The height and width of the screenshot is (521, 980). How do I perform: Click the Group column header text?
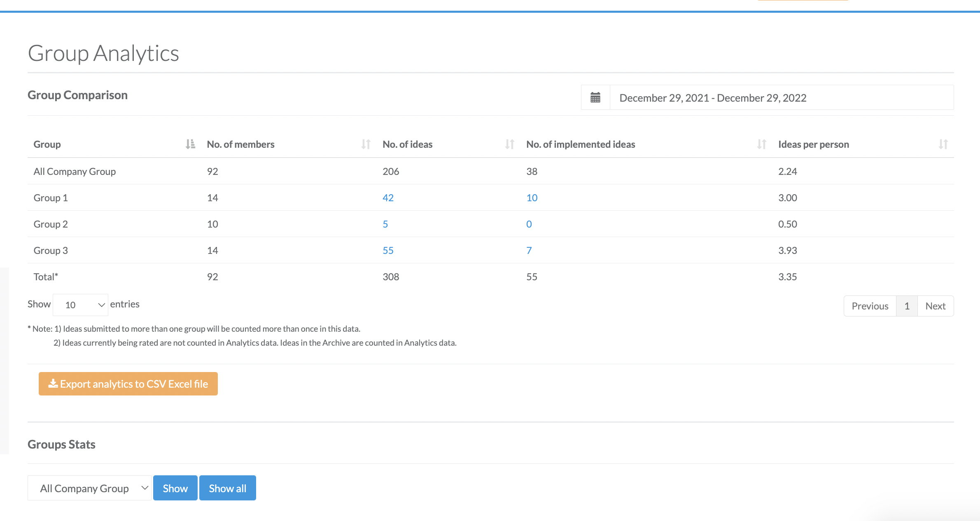click(x=47, y=144)
